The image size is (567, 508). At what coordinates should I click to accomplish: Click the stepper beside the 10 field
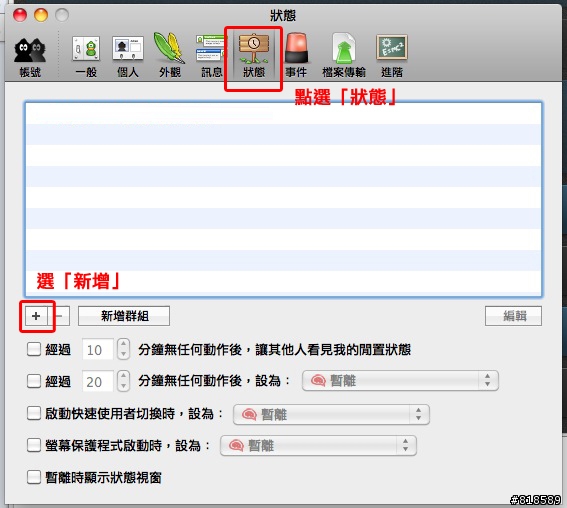[123, 349]
